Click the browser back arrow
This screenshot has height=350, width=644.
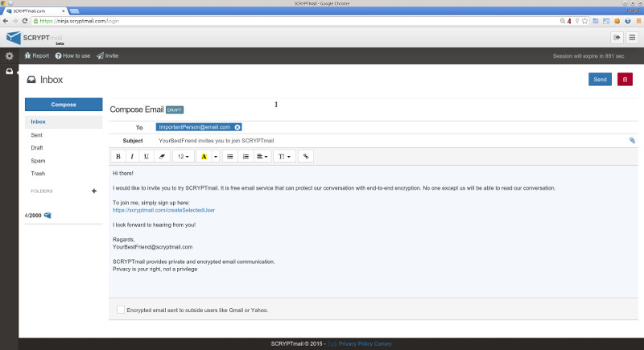point(6,21)
